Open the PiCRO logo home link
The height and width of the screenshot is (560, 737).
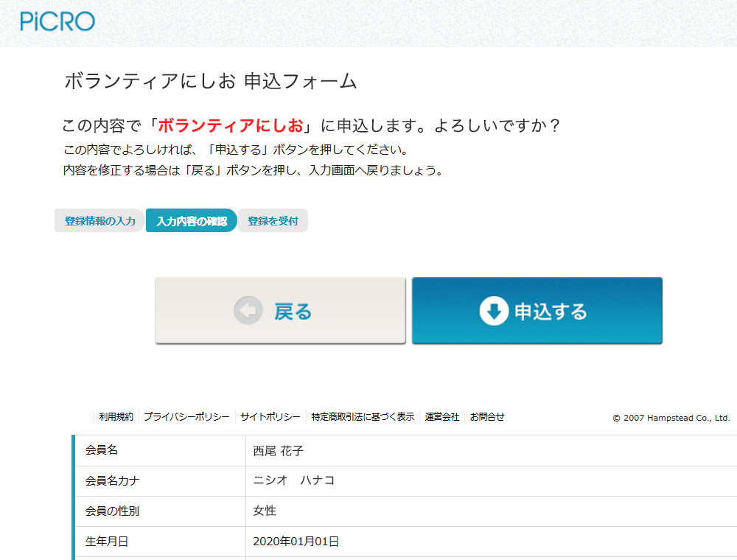(57, 21)
